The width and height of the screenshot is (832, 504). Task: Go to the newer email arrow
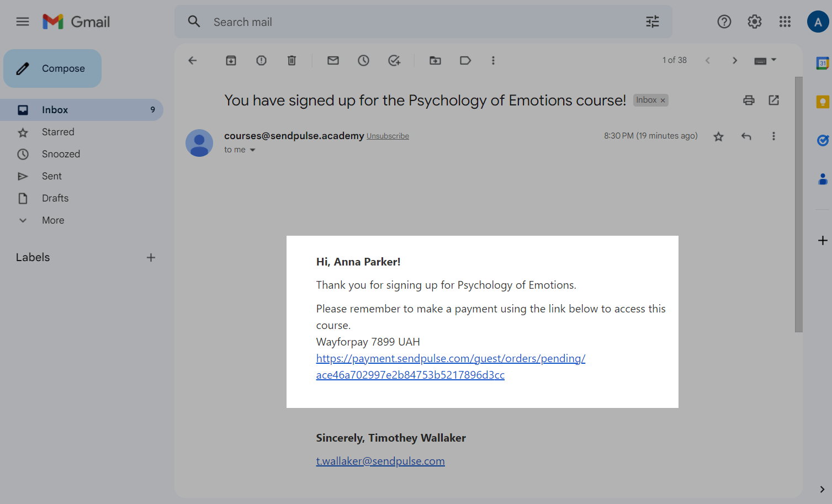click(x=707, y=60)
